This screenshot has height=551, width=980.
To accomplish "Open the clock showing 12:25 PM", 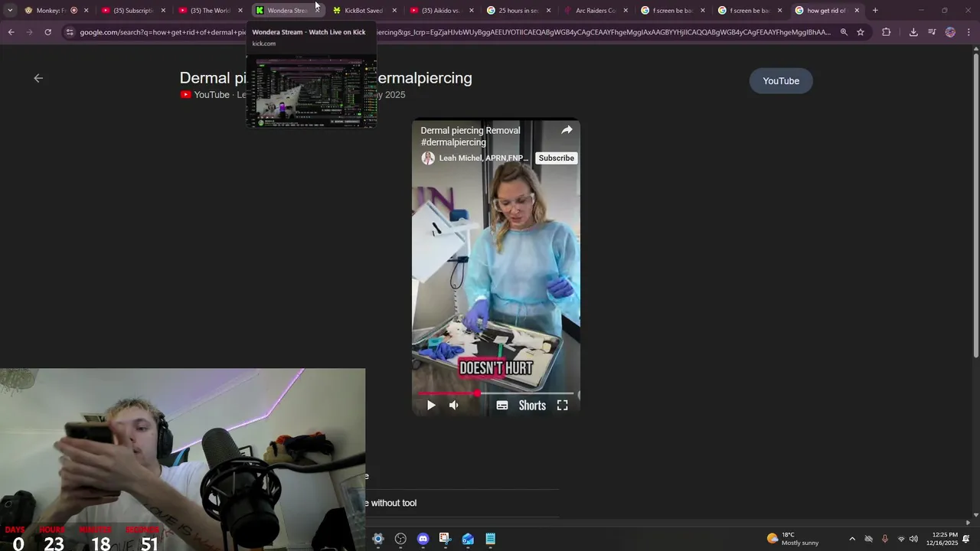I will (942, 539).
